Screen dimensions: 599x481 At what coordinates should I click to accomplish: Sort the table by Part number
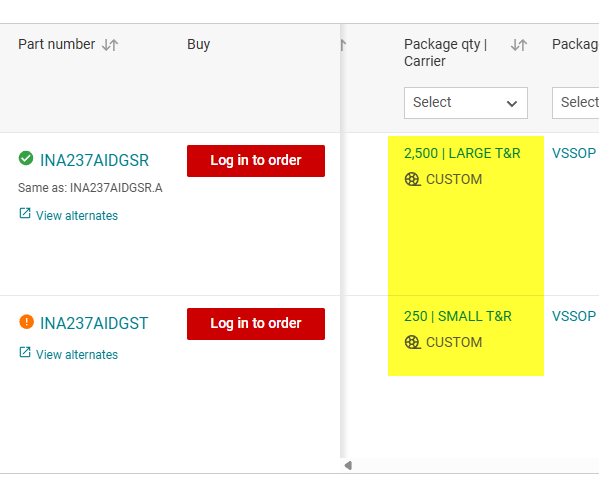coord(110,45)
